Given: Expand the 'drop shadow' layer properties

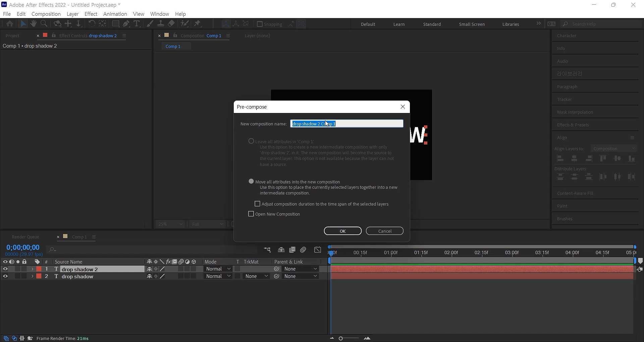Looking at the screenshot, I should (x=32, y=276).
